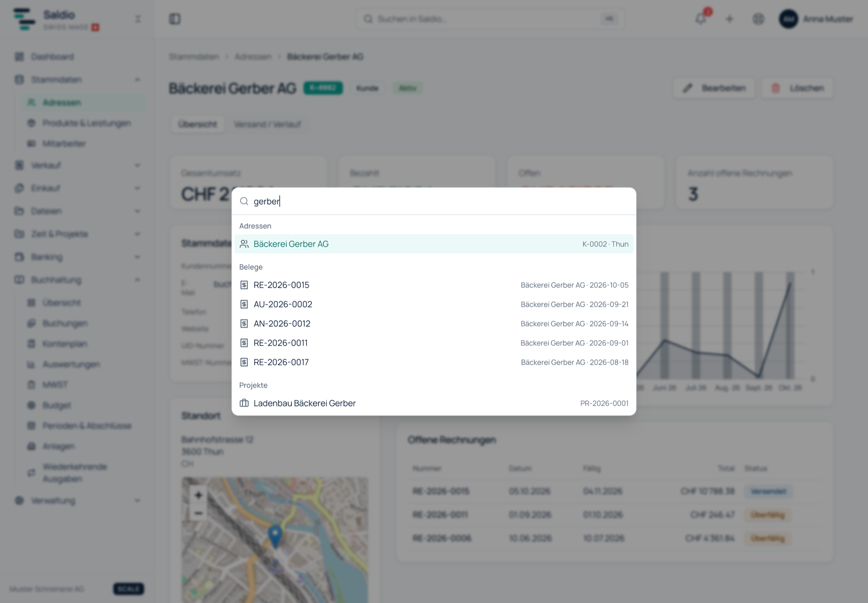
Task: Zoom out on the map
Action: [x=198, y=513]
